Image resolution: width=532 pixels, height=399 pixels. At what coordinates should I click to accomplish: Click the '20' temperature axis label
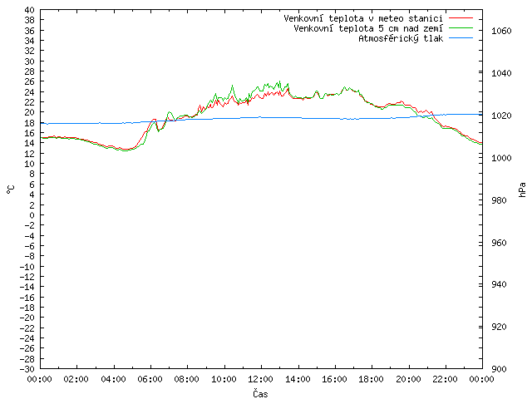tap(30, 112)
